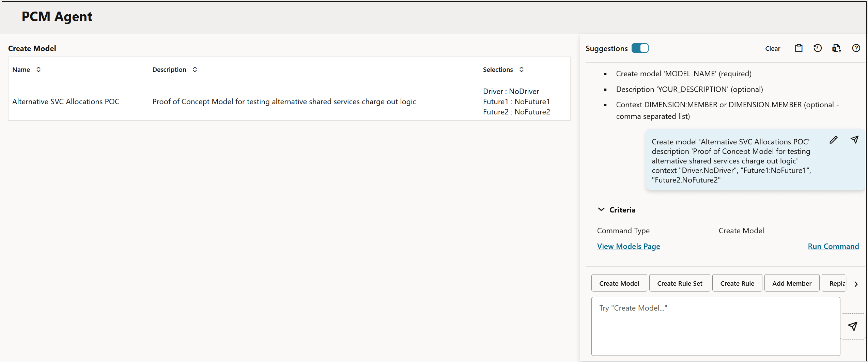Choose the Add Member command chip

click(x=792, y=283)
